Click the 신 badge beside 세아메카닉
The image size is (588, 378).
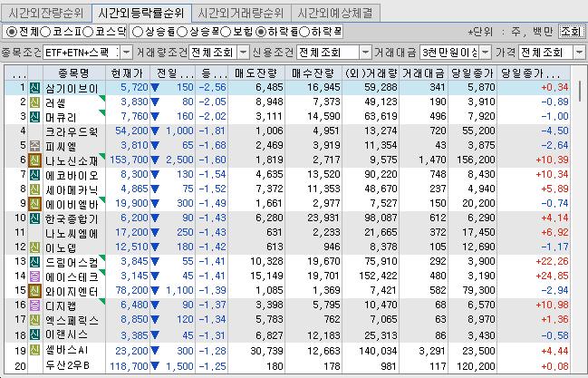coord(34,189)
